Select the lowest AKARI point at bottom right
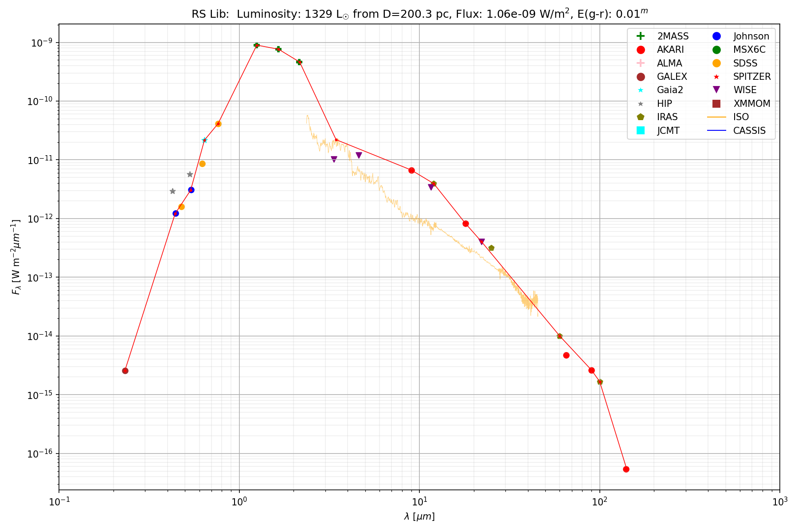Viewport: 798px width, 532px height. (626, 469)
